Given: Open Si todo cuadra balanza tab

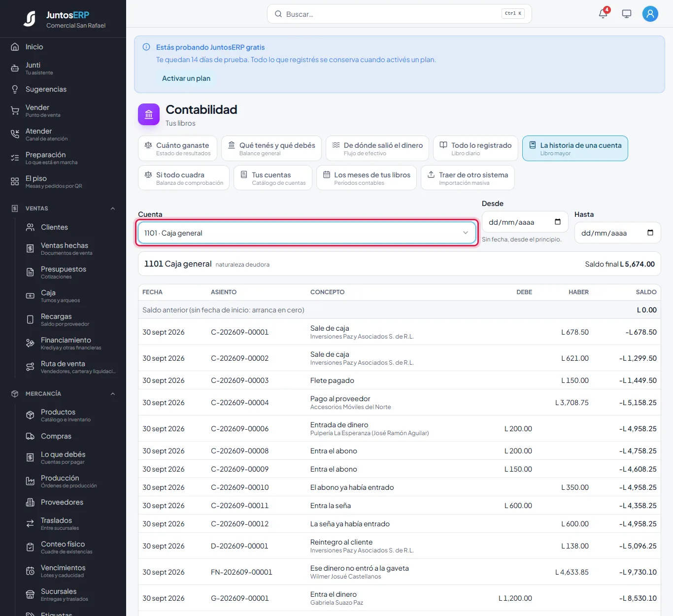Looking at the screenshot, I should point(184,178).
